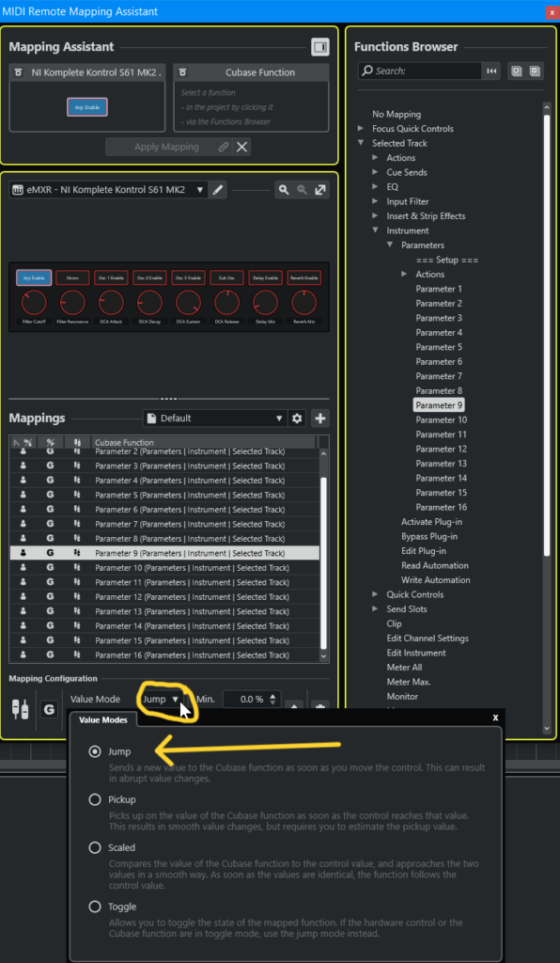The width and height of the screenshot is (560, 963).
Task: Select the Pickup radio button
Action: coord(95,799)
